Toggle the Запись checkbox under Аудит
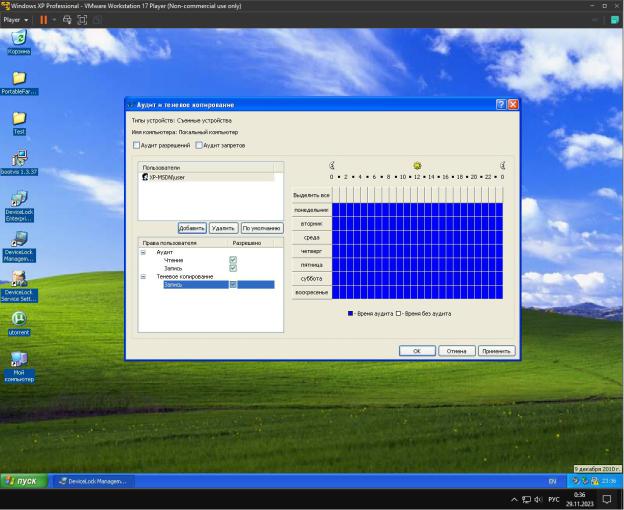Image resolution: width=624 pixels, height=510 pixels. point(233,268)
